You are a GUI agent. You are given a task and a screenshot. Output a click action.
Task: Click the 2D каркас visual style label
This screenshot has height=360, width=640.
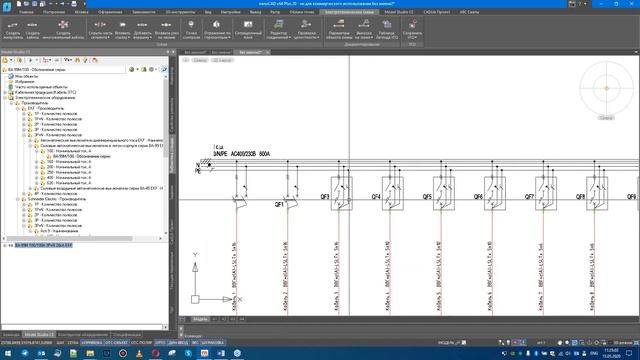tap(222, 60)
